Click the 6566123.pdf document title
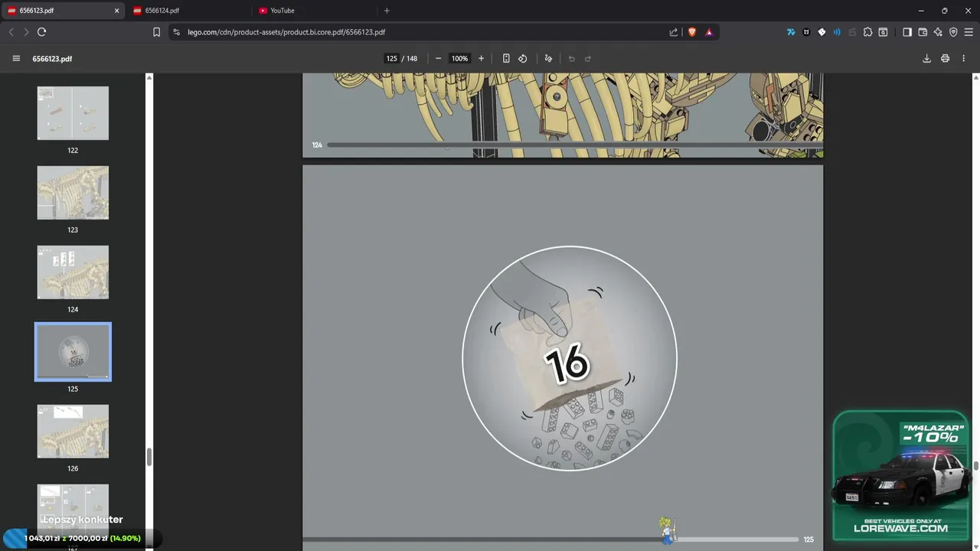The width and height of the screenshot is (980, 551). 52,58
